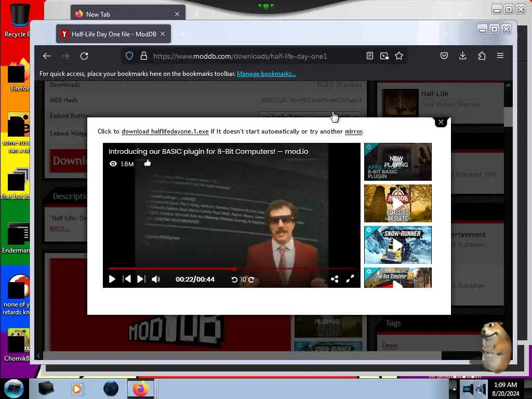Screen dimensions: 532x399
Task: Bookmark this page with the star icon
Action: 399,56
